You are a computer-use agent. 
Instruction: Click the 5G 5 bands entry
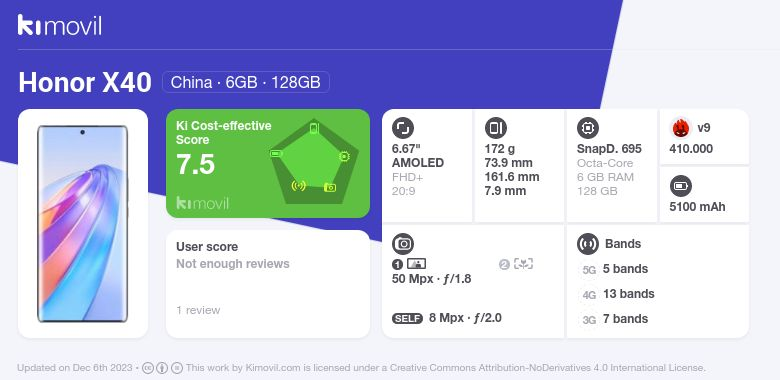615,269
